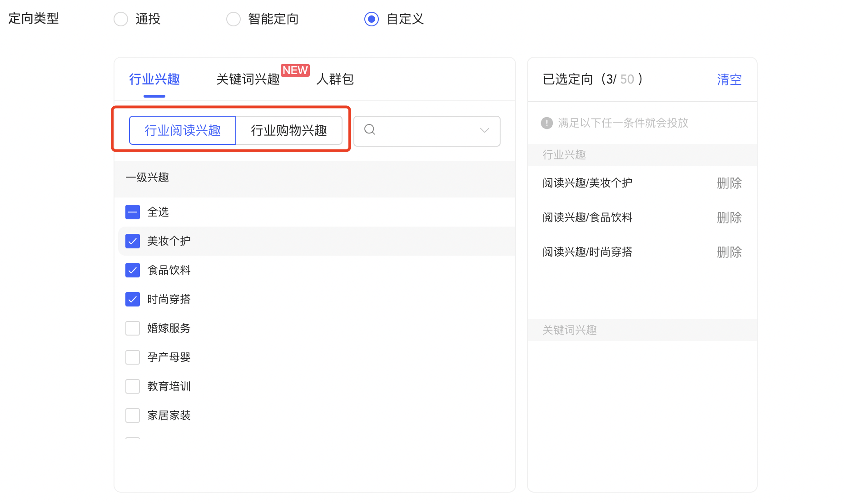Uncheck the 食品饮料 interest checkbox
This screenshot has height=504, width=844.
132,270
